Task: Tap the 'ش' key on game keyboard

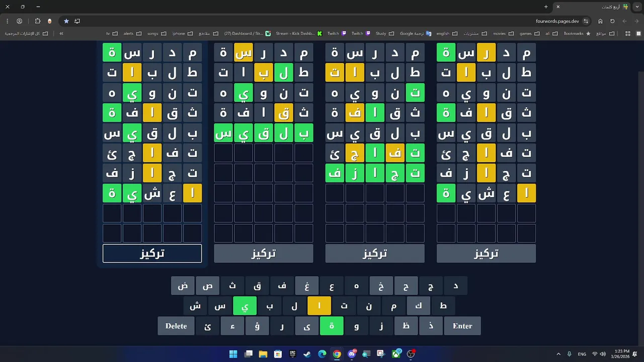Action: point(195,306)
